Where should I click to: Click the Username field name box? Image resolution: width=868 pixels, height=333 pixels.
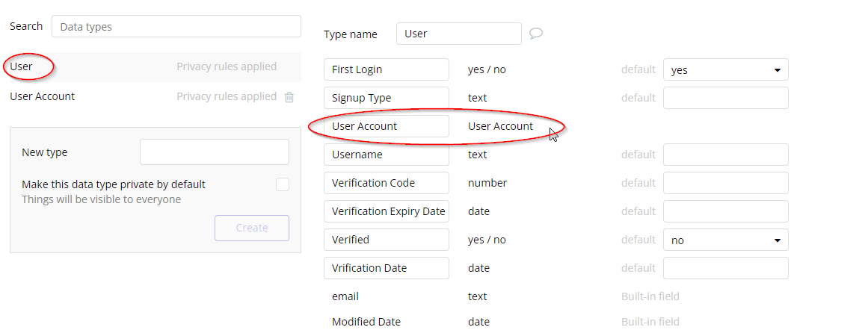coord(387,155)
